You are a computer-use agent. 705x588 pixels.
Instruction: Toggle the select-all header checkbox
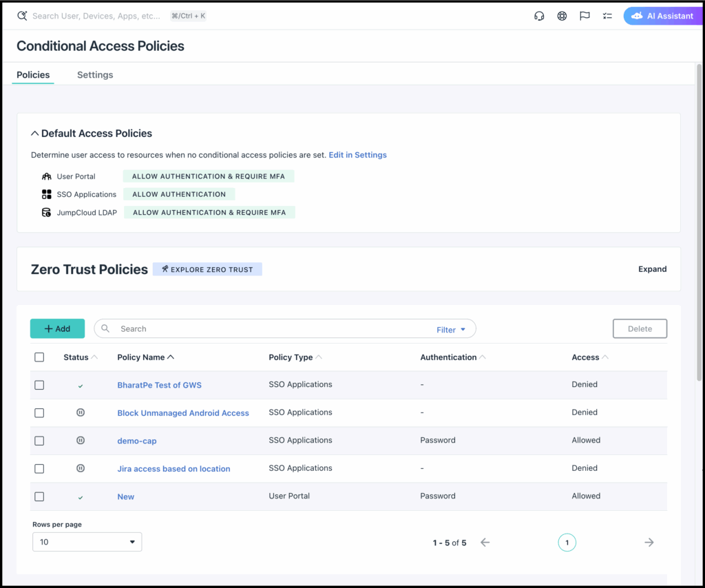[x=39, y=357]
